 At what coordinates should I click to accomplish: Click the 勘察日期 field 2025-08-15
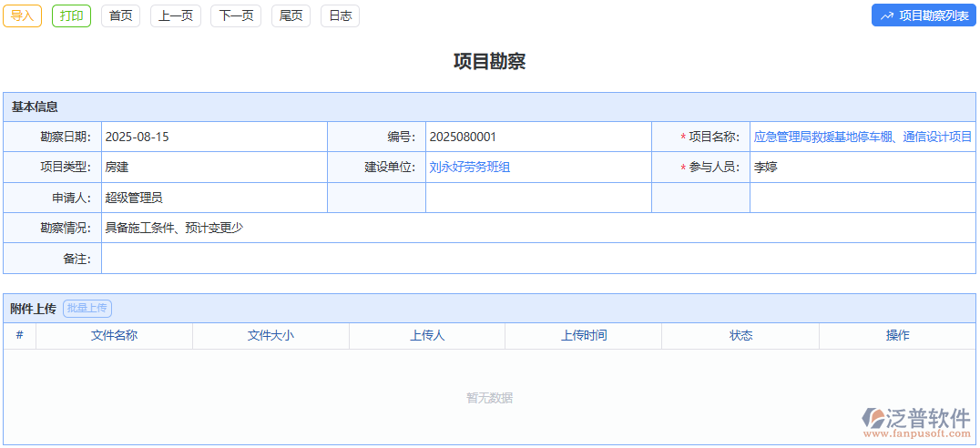point(214,137)
